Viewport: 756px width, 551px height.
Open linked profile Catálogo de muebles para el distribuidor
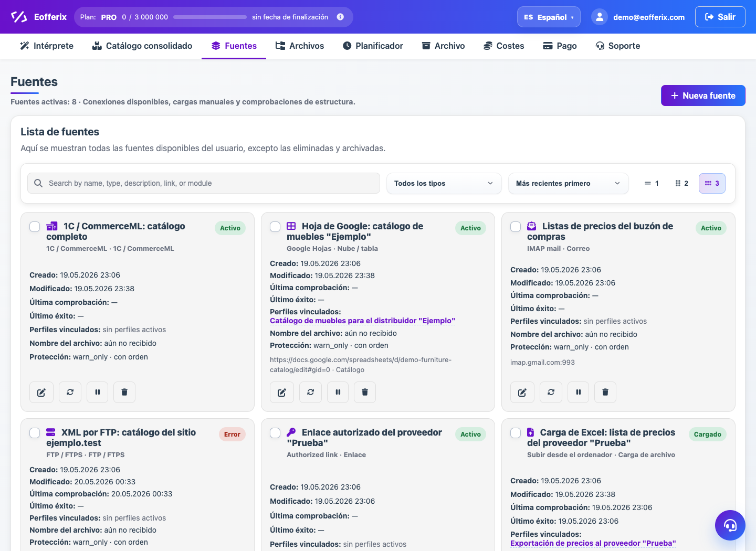tap(362, 321)
